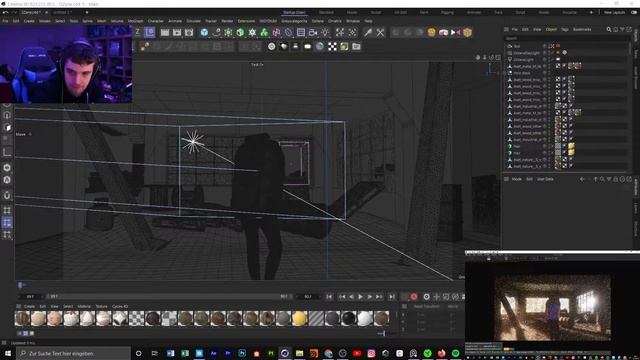Open YouTube icon in Windows taskbar
The image size is (640, 360).
[x=357, y=353]
